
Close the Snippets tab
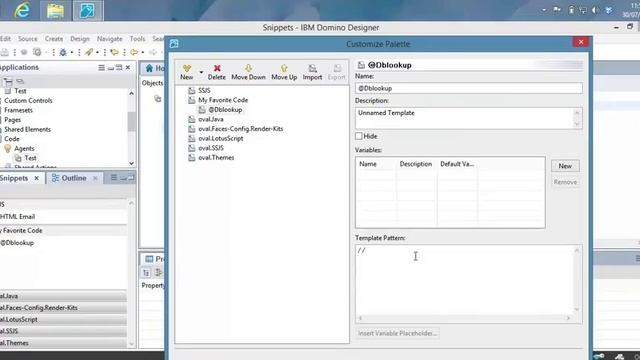coord(37,178)
